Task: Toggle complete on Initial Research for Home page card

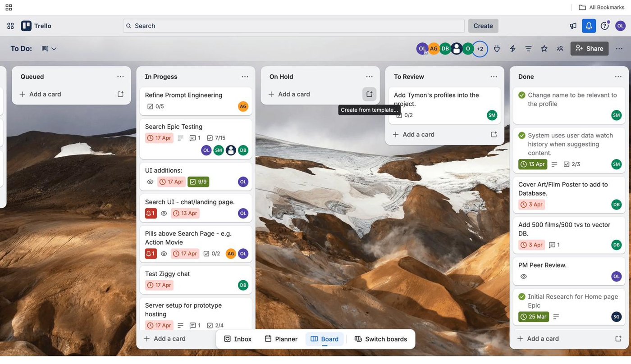Action: click(522, 296)
